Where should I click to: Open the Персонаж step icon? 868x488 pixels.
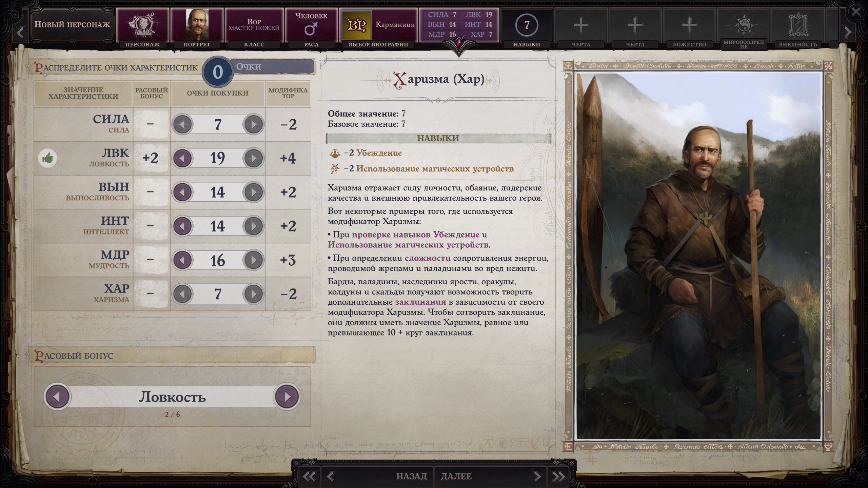142,25
